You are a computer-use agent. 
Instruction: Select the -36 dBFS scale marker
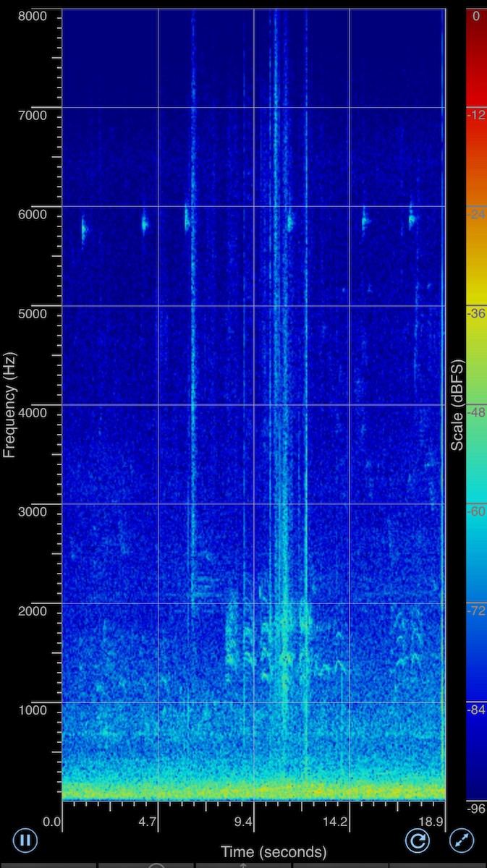(475, 313)
